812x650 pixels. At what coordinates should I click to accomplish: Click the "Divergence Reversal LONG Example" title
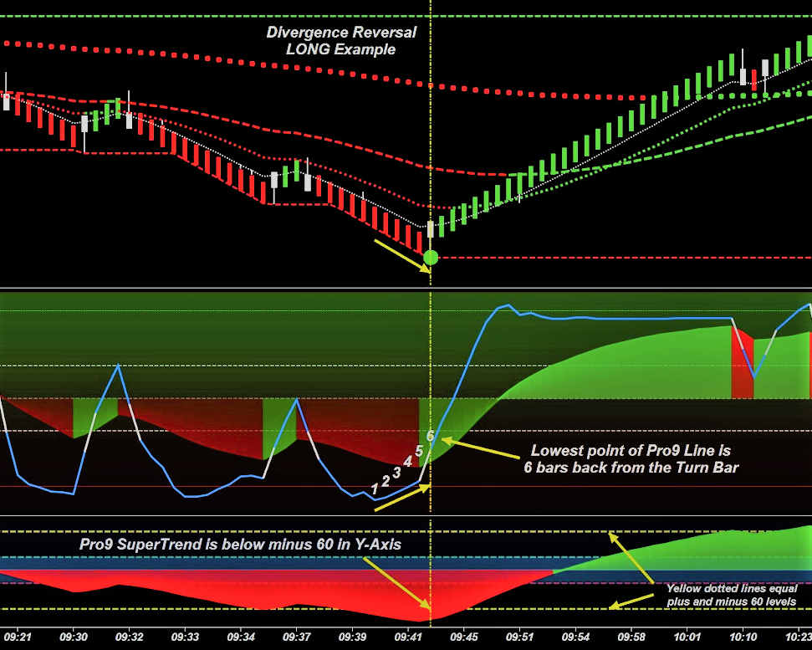[341, 41]
